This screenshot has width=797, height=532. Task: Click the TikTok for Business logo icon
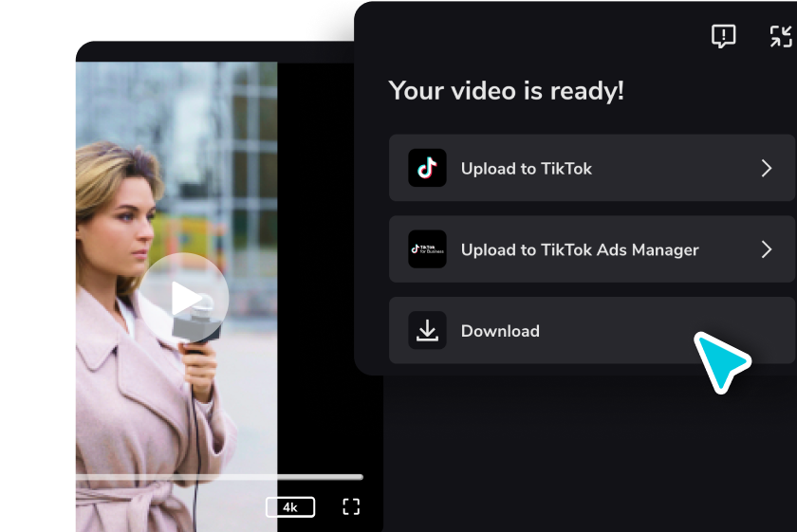(x=427, y=249)
